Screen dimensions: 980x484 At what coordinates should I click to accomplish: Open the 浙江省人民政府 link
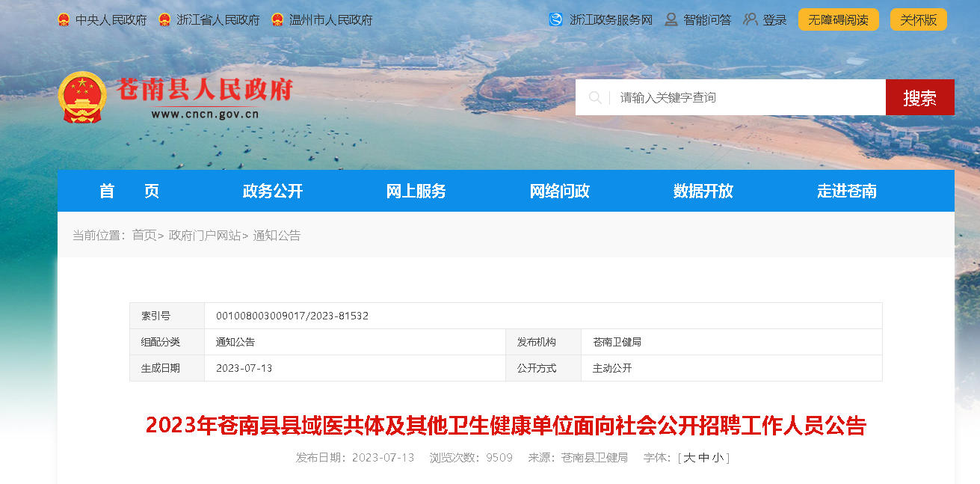218,20
